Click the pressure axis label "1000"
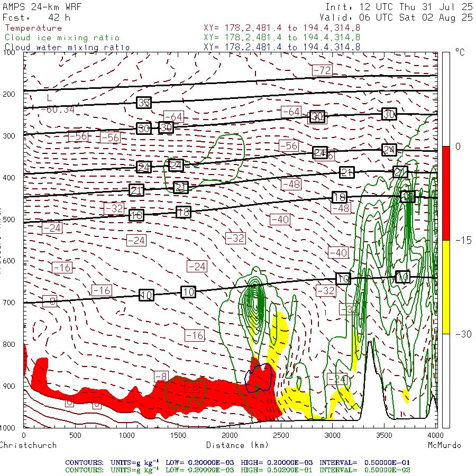This screenshot has height=476, width=476. point(7,428)
